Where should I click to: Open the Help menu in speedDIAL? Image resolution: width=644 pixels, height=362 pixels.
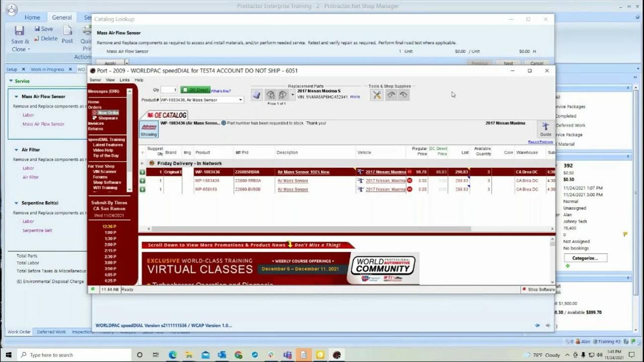(x=139, y=80)
